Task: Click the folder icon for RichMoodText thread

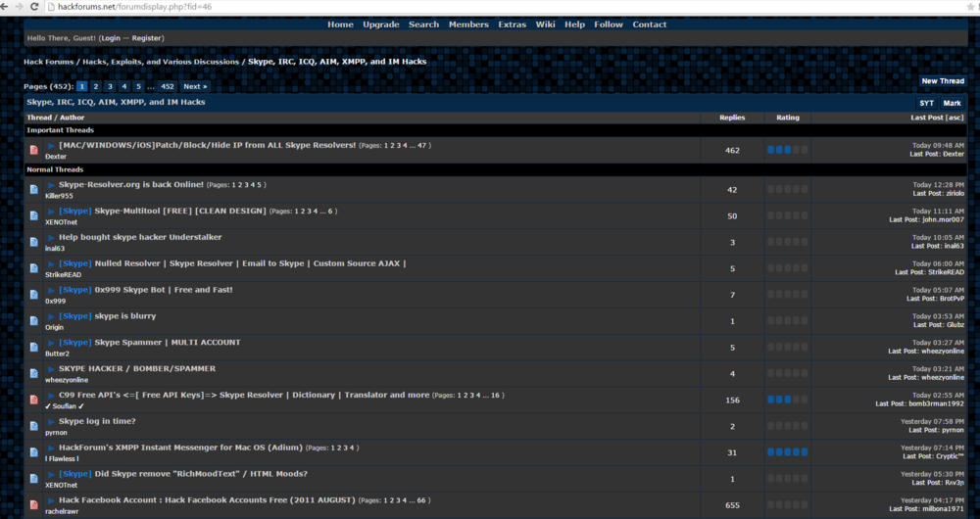Action: [33, 478]
